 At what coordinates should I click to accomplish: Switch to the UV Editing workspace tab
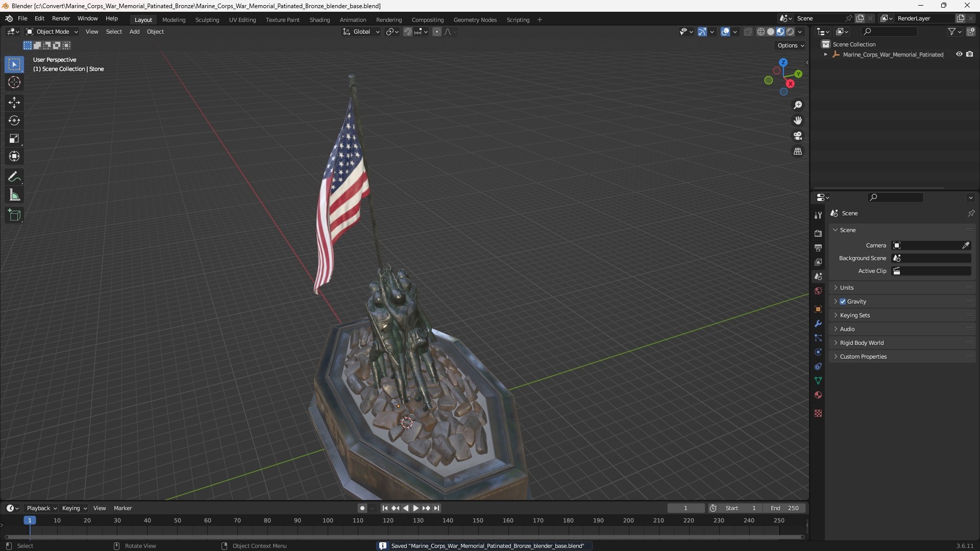tap(242, 20)
